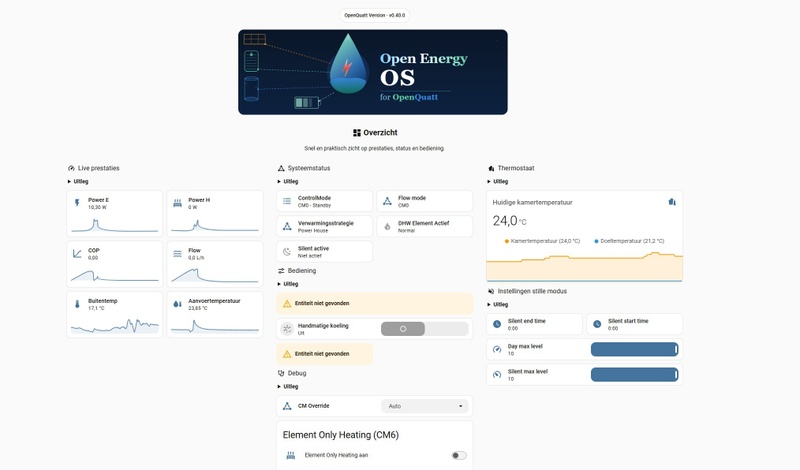Click the Thermostaat home icon
800x470 pixels.
click(491, 168)
